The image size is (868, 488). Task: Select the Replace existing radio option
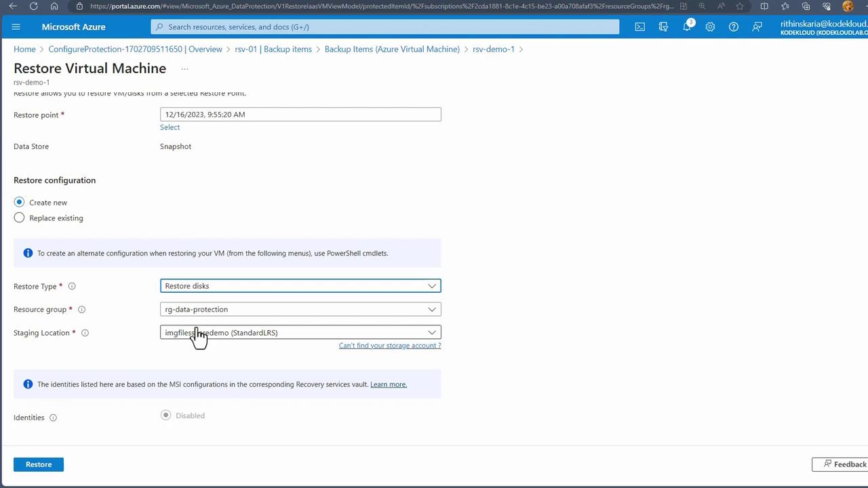coord(19,218)
